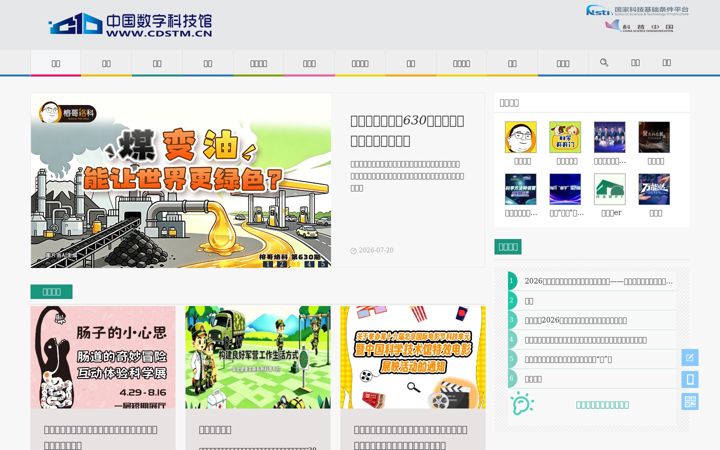
Task: Open the purple-blue stage column thumbnail
Action: (x=565, y=189)
